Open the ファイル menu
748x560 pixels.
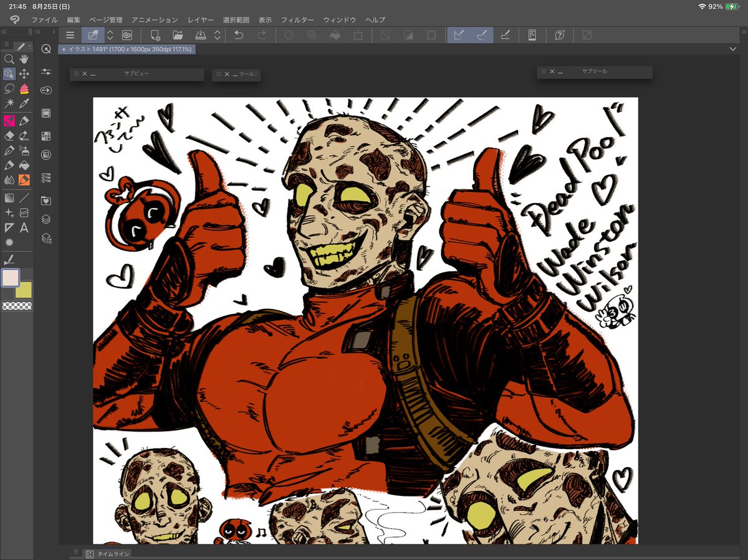pyautogui.click(x=44, y=20)
